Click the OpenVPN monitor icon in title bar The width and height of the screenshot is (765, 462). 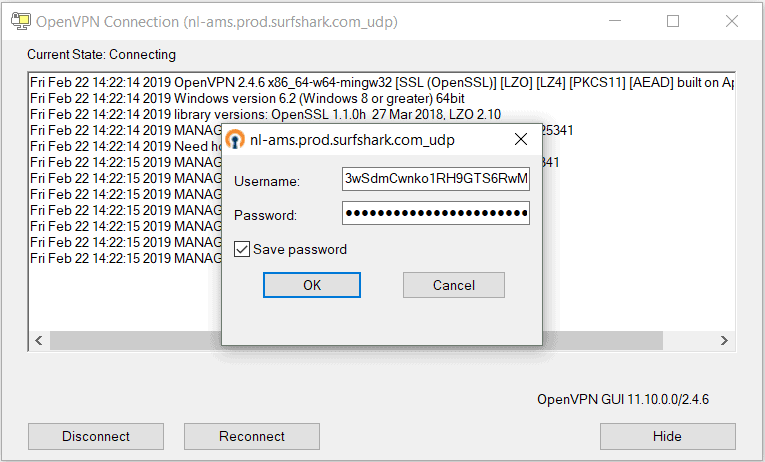tap(20, 21)
